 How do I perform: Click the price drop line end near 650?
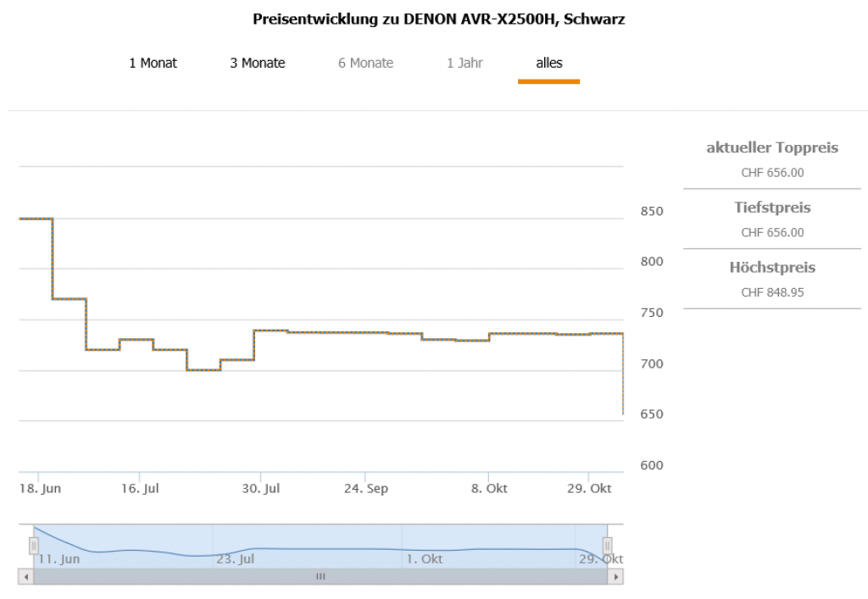pyautogui.click(x=623, y=413)
